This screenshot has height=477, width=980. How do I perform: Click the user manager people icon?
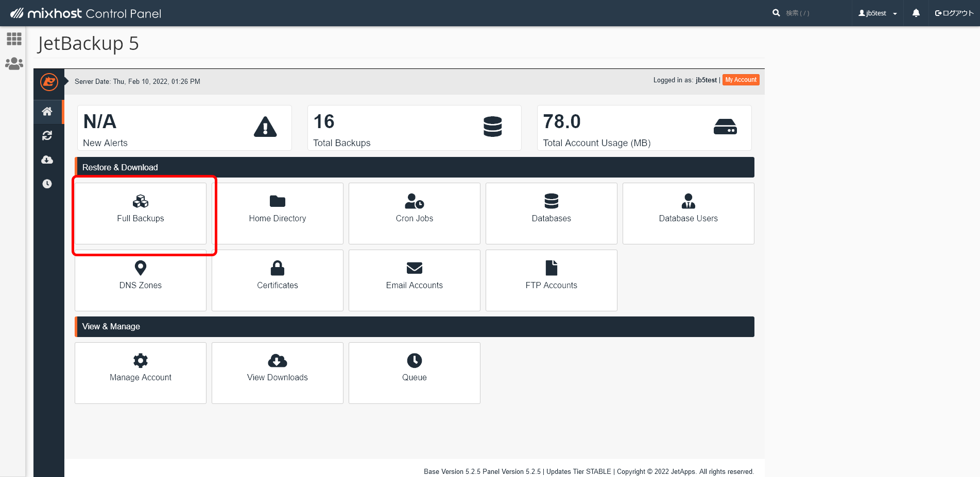14,64
